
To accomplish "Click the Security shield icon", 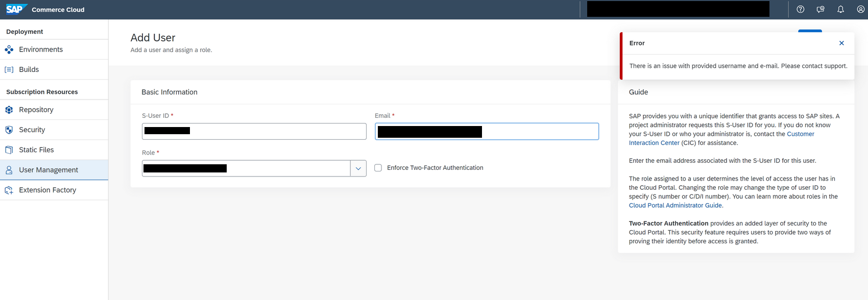I will coord(9,130).
